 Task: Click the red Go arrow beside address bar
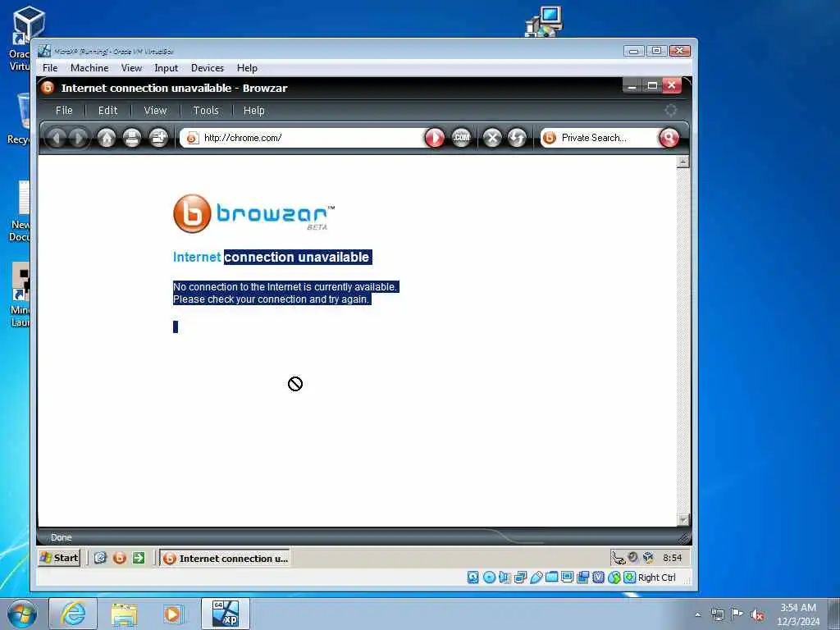tap(435, 138)
